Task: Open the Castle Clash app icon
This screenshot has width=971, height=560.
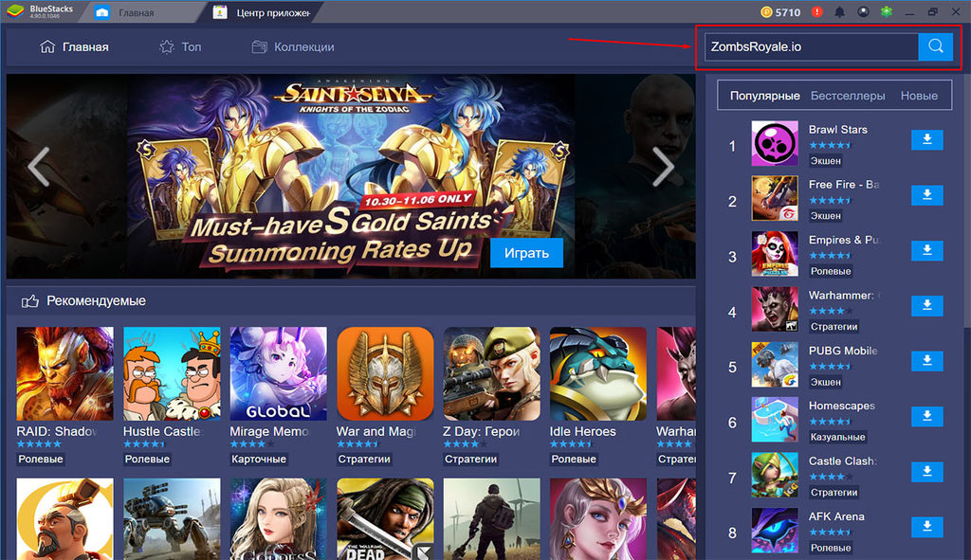Action: point(775,476)
